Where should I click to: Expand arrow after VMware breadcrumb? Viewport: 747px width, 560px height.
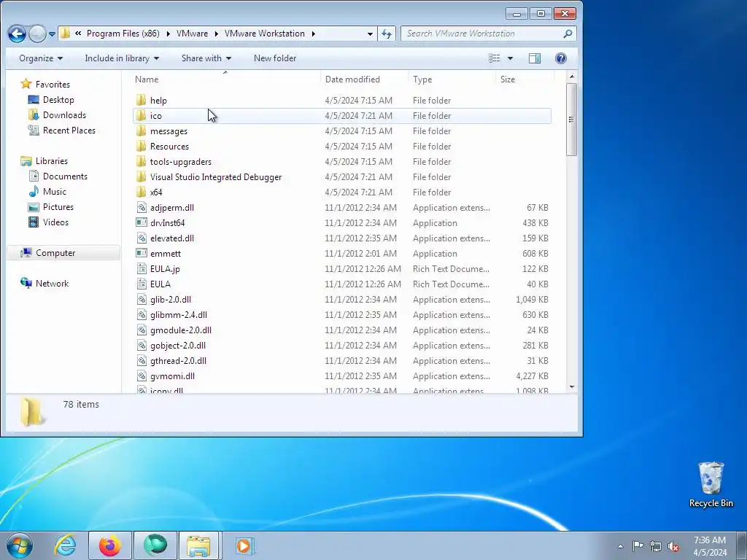pos(217,34)
